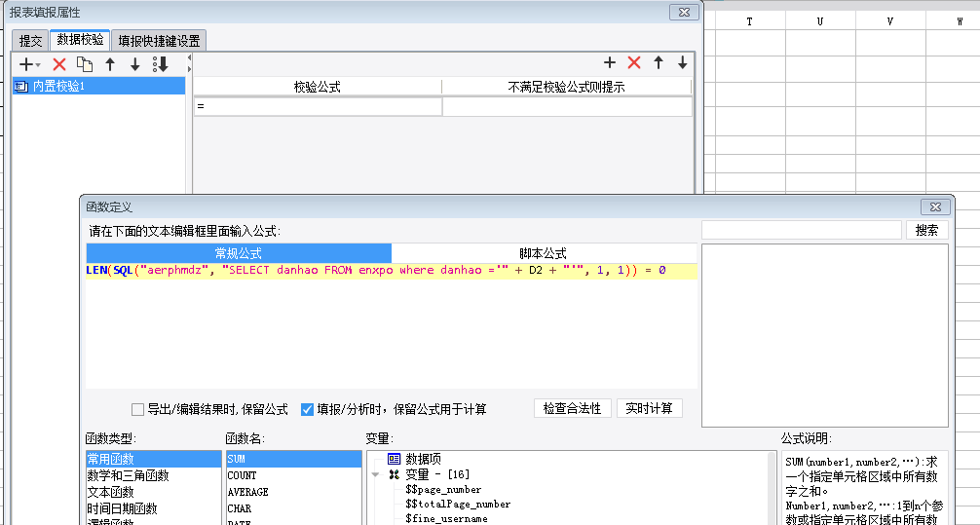
Task: Click the function search input field
Action: pyautogui.click(x=802, y=230)
